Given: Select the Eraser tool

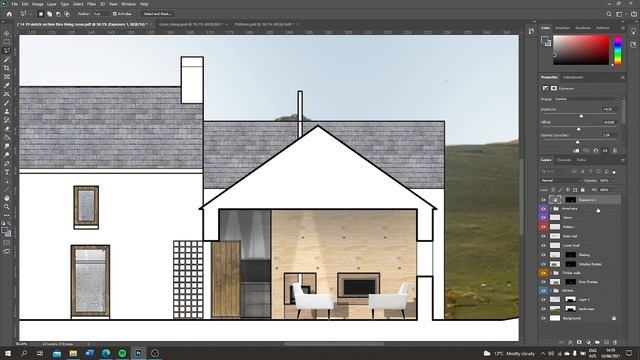Looking at the screenshot, I should (7, 129).
